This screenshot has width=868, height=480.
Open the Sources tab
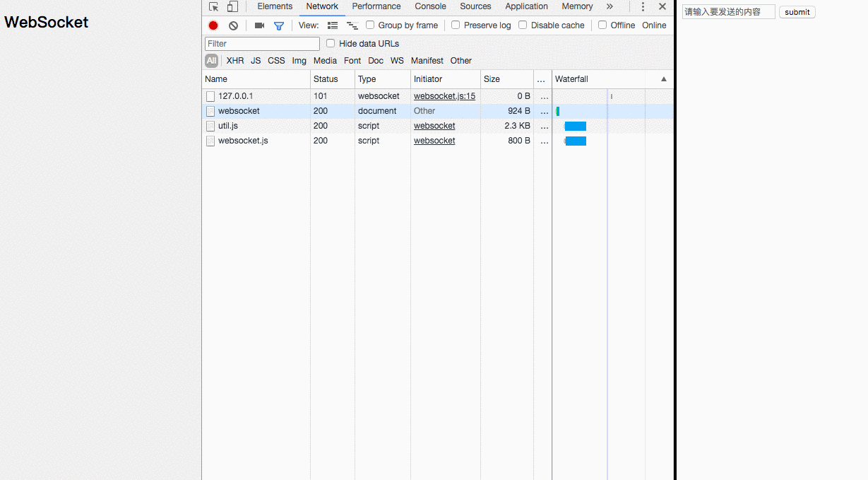click(x=475, y=6)
